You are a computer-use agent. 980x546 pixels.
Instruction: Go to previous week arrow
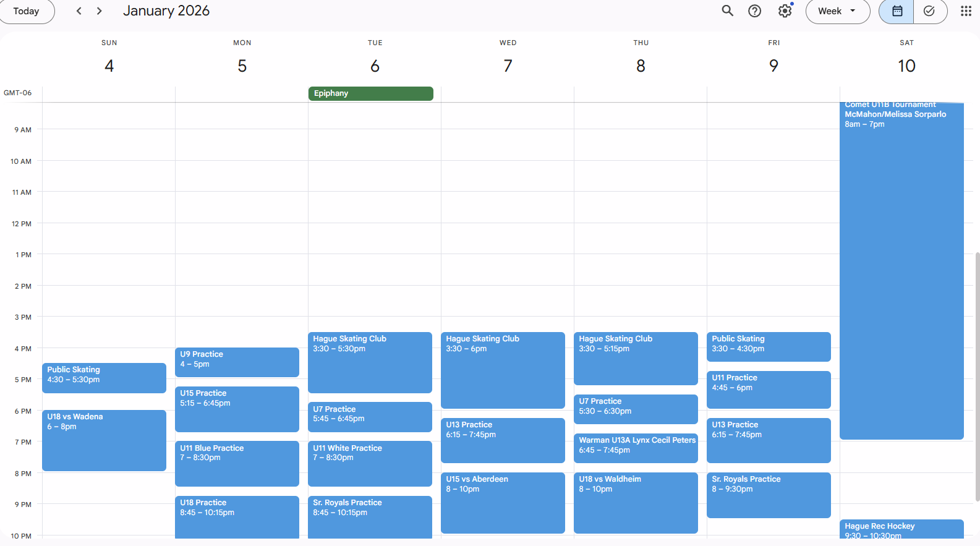(x=79, y=11)
